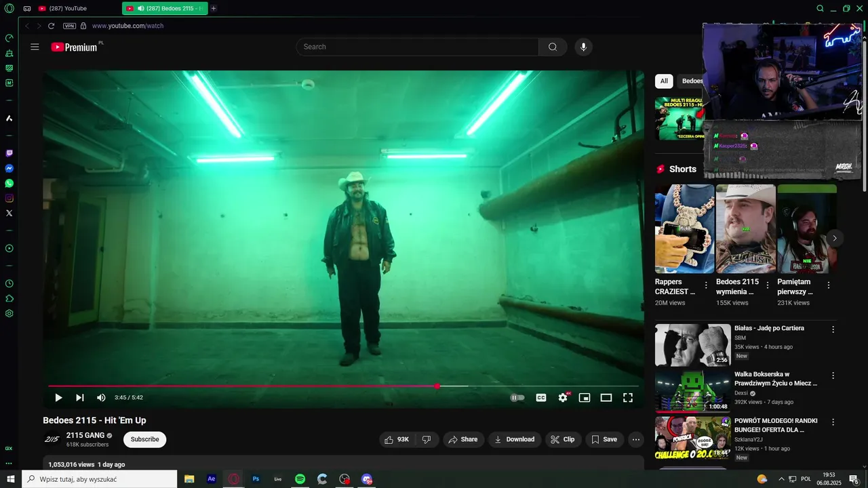This screenshot has width=868, height=488.
Task: Open YouTube hamburger guide menu
Action: coord(35,47)
